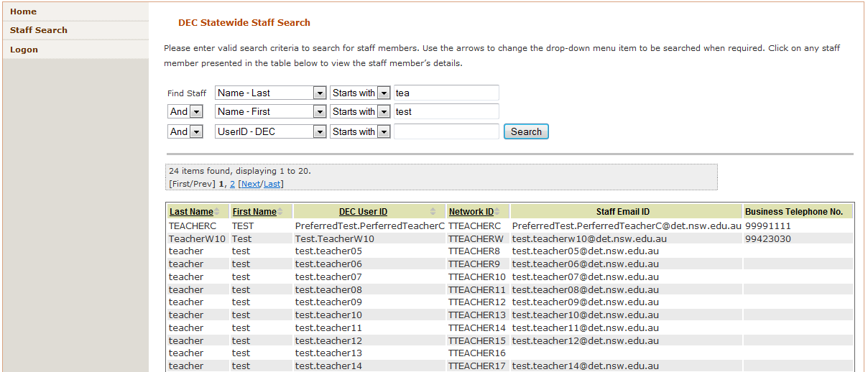Select user ID test.teacher08

click(x=328, y=289)
